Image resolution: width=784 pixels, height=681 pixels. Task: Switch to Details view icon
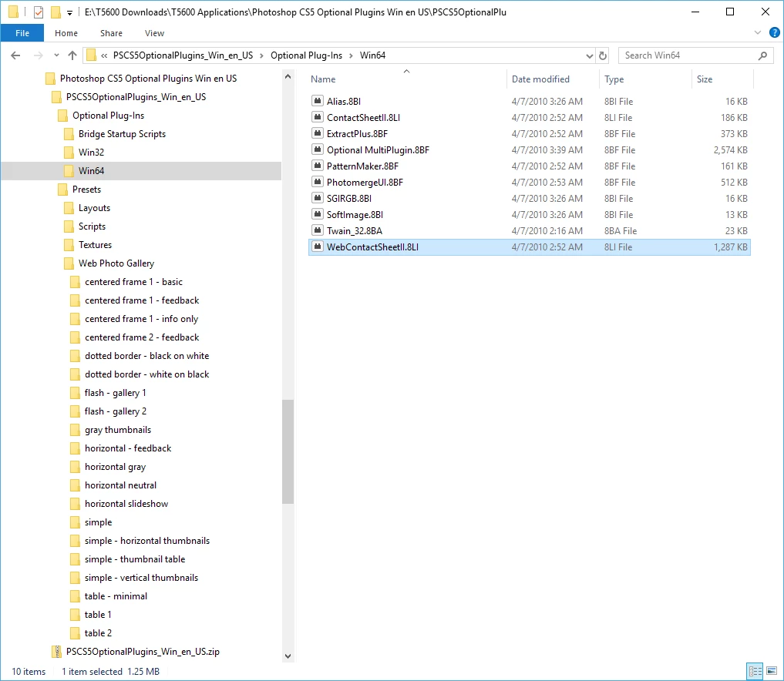point(755,670)
